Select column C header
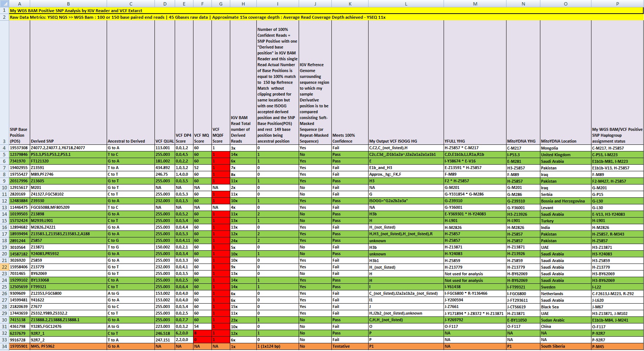Viewport: 644px width, 351px height. click(131, 4)
